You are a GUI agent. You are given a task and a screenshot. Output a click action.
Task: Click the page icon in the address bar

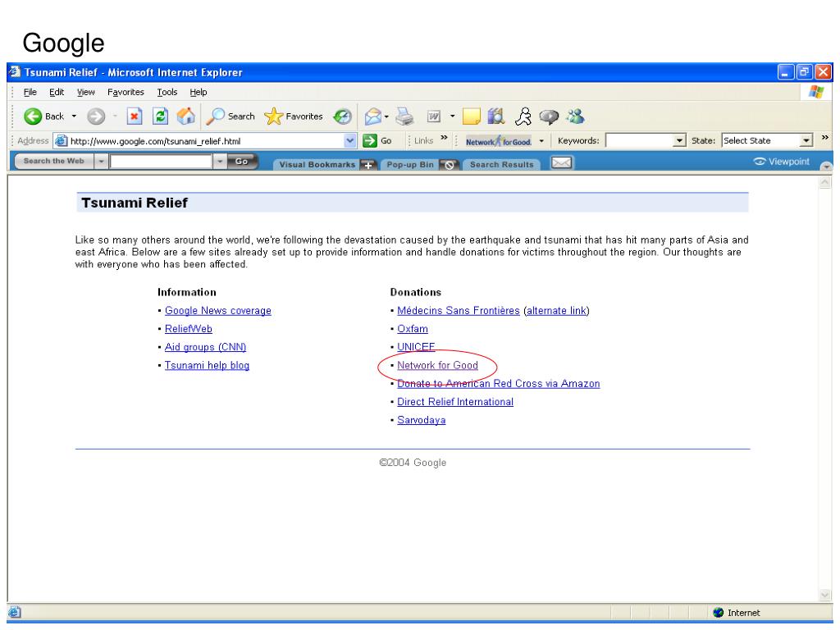click(62, 141)
